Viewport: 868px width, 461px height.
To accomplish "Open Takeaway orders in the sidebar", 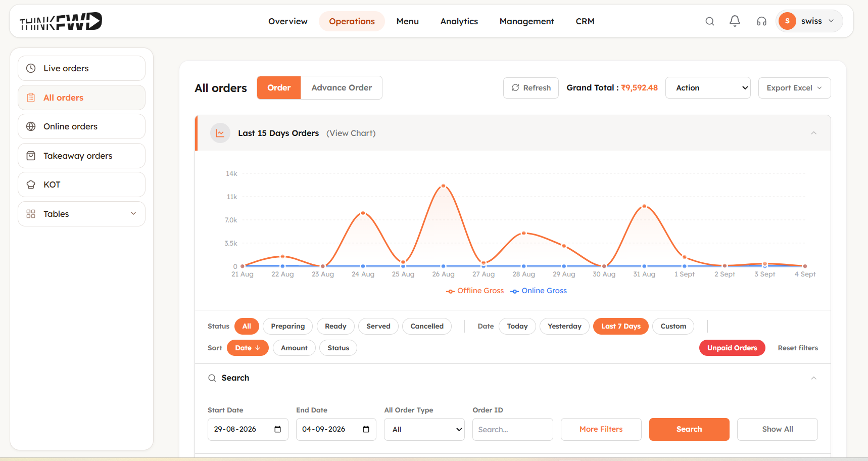I will (81, 156).
